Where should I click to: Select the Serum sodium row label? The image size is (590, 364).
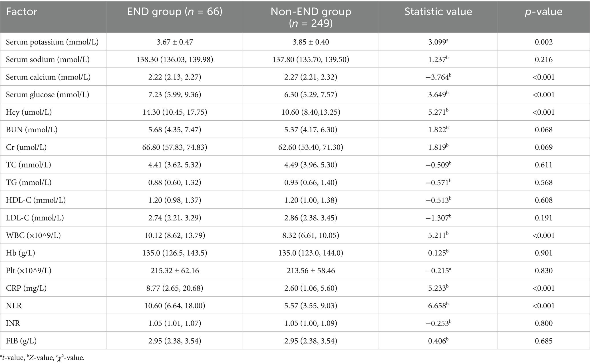click(48, 60)
